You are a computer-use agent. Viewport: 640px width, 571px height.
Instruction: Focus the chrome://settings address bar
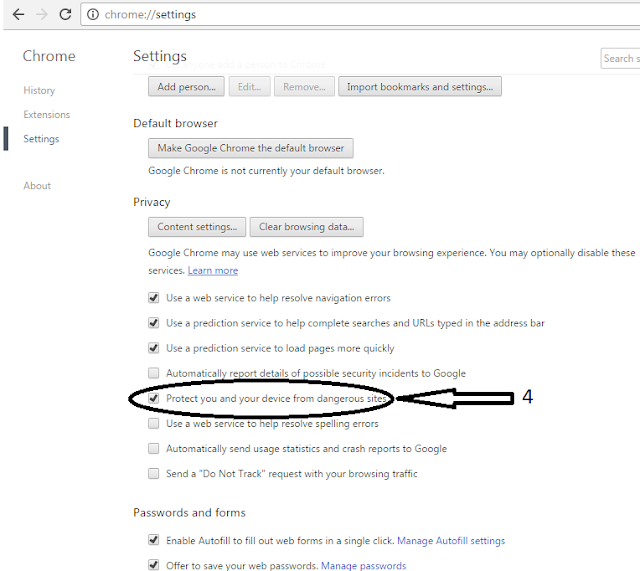point(360,15)
